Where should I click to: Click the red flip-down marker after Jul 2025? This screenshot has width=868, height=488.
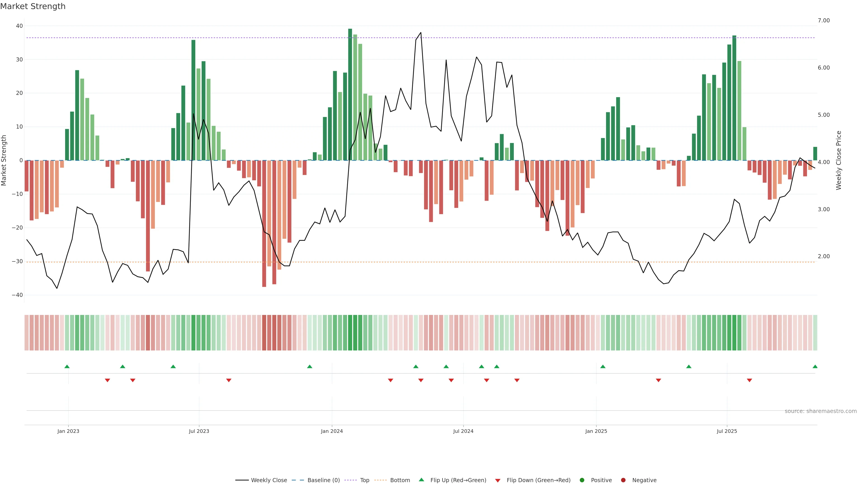pos(749,380)
